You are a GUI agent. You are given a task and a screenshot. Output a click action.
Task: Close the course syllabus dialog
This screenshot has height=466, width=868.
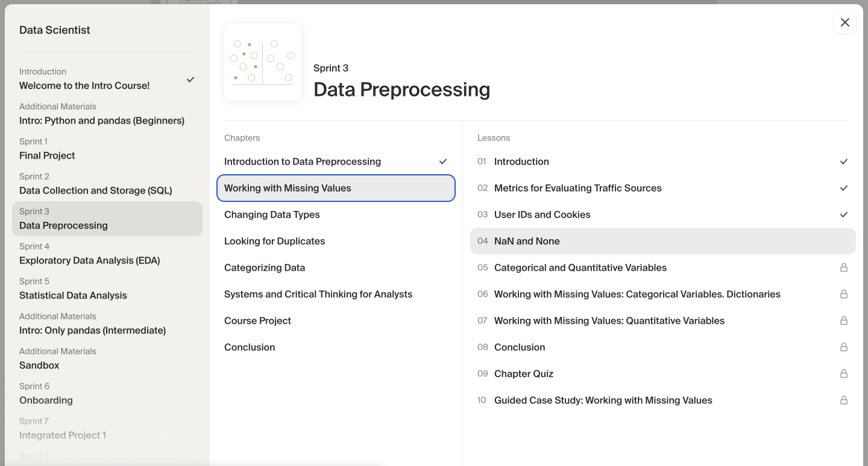844,23
